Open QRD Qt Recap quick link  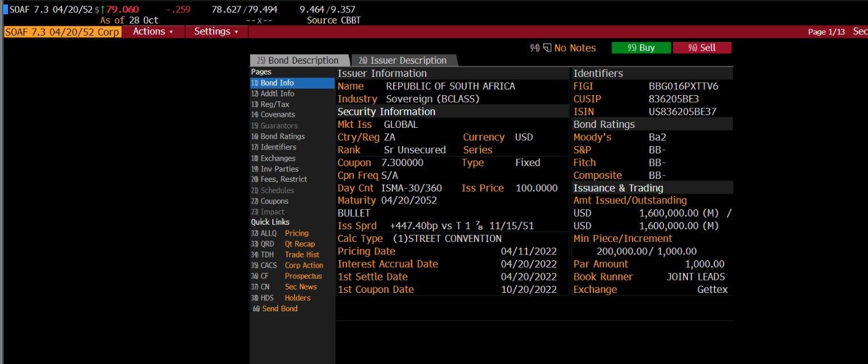(x=283, y=244)
